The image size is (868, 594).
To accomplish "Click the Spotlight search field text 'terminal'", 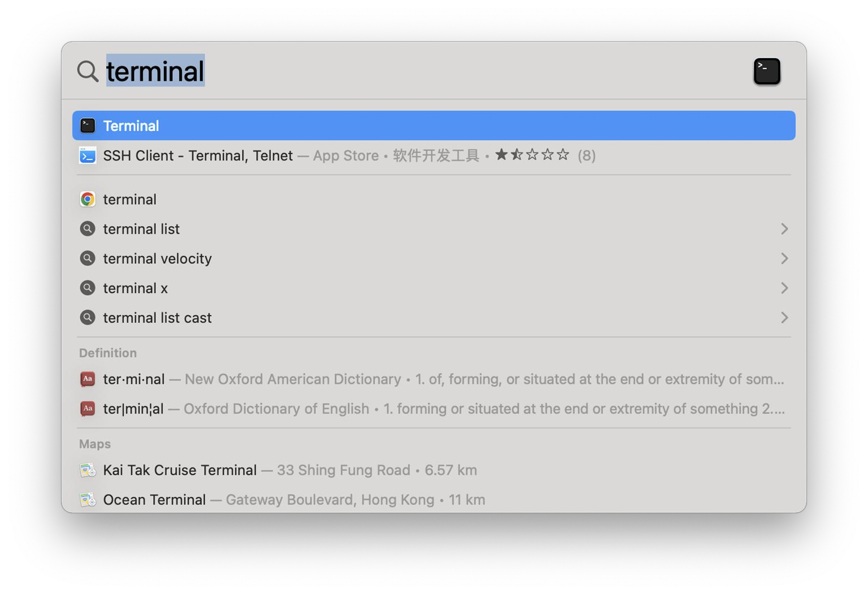I will pyautogui.click(x=155, y=71).
